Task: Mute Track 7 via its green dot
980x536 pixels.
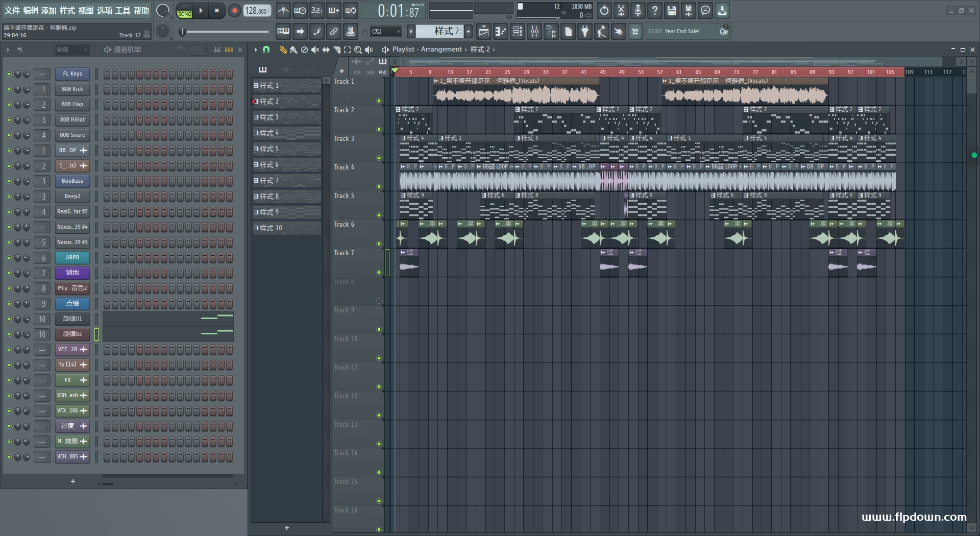Action: 379,273
